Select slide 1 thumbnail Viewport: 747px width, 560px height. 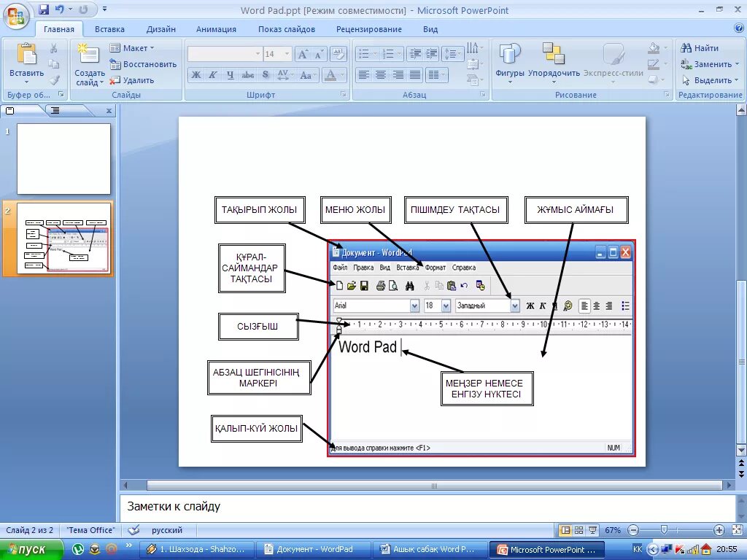tap(64, 158)
